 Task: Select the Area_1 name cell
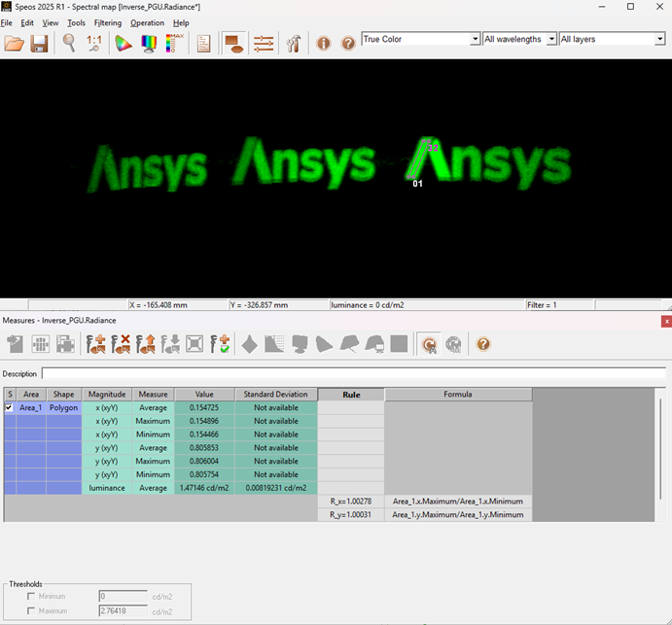point(30,408)
